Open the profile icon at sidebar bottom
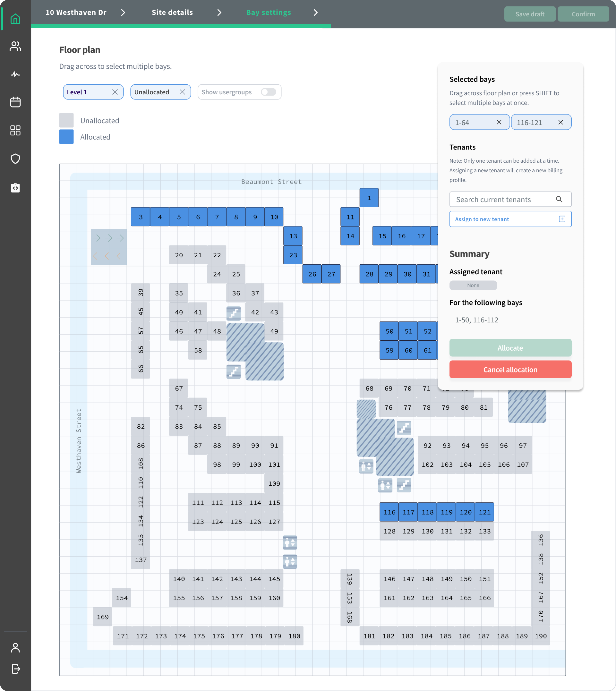 tap(15, 647)
